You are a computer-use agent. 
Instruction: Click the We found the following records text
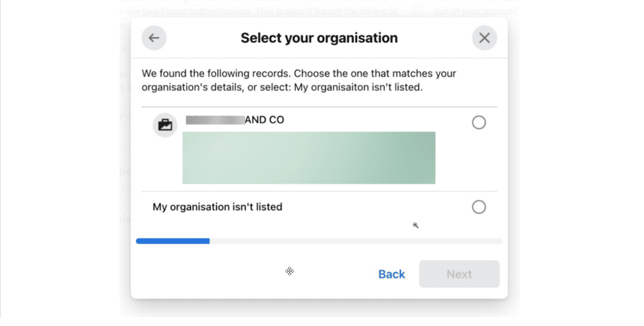click(299, 73)
